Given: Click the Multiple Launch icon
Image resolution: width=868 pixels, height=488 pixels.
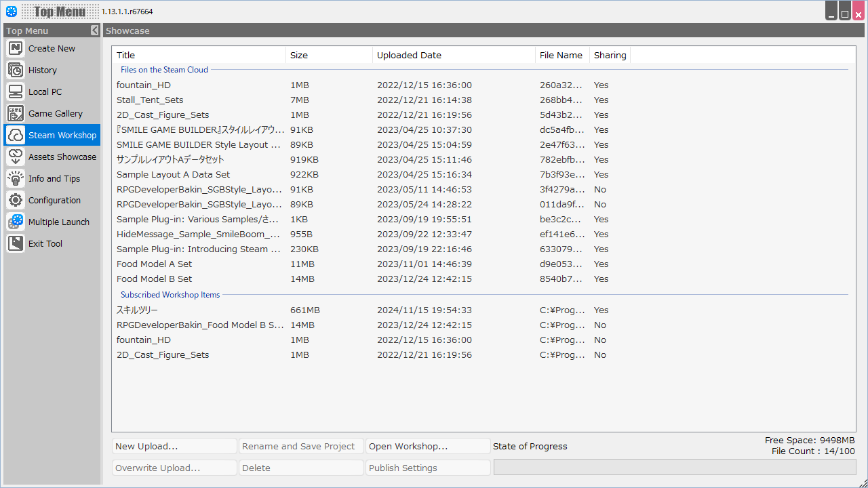Looking at the screenshot, I should (16, 222).
